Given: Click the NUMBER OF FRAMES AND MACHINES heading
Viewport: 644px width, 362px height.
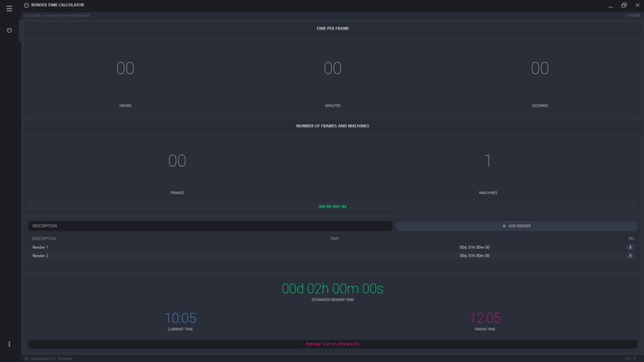Looking at the screenshot, I should point(333,126).
